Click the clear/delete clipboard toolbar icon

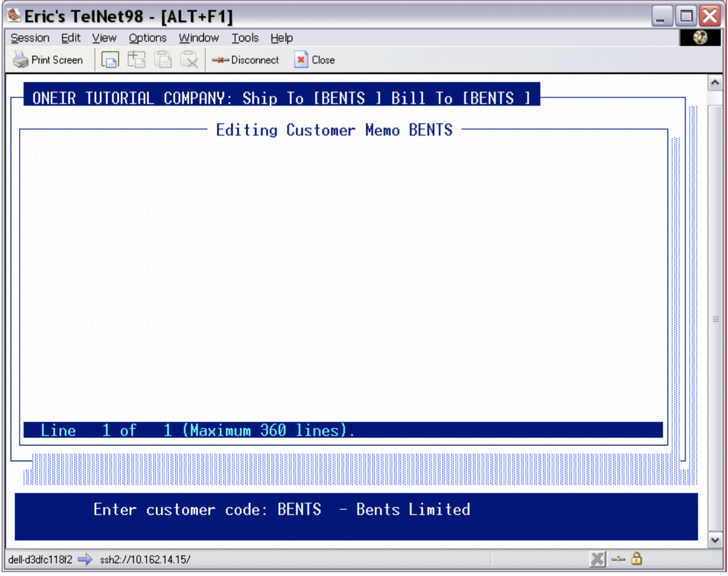189,60
